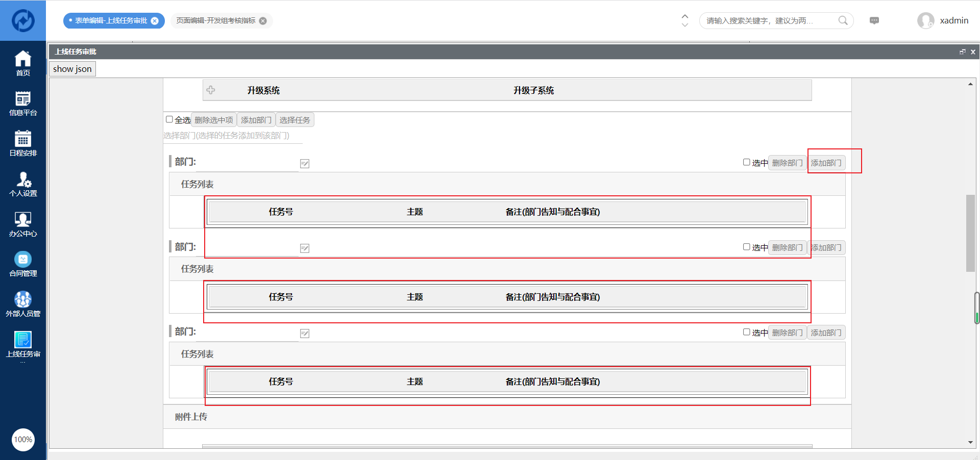Check 选中 in the first 部门 section
The width and height of the screenshot is (980, 460).
click(747, 162)
